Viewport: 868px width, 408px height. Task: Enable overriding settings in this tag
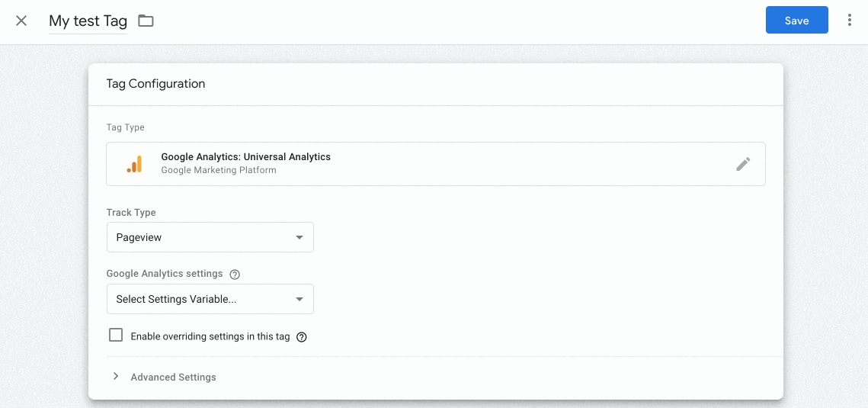[x=116, y=336]
